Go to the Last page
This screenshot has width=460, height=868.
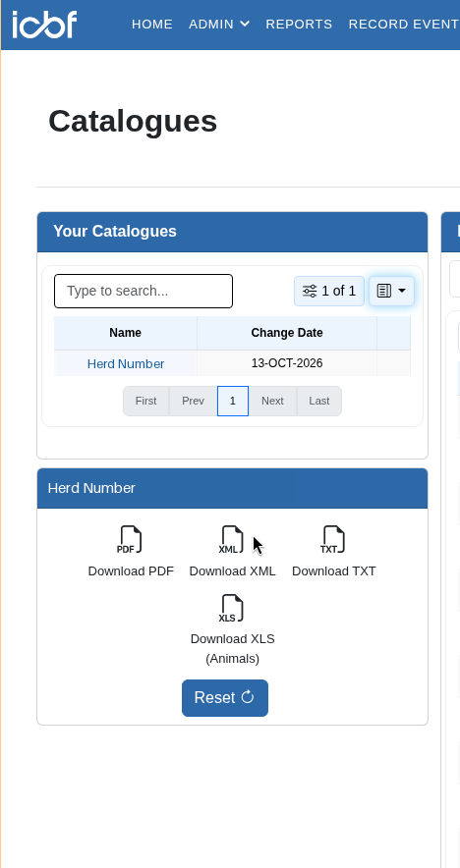point(319,401)
